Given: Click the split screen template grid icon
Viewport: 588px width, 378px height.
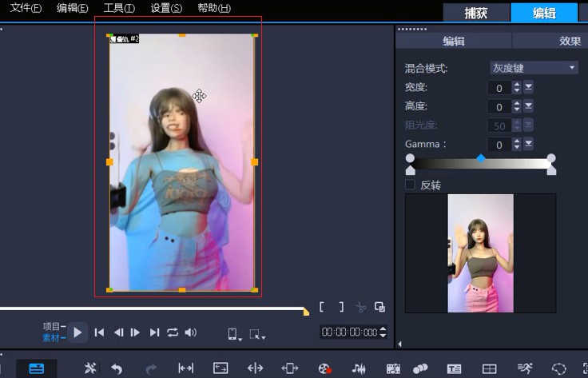Looking at the screenshot, I should [x=489, y=368].
